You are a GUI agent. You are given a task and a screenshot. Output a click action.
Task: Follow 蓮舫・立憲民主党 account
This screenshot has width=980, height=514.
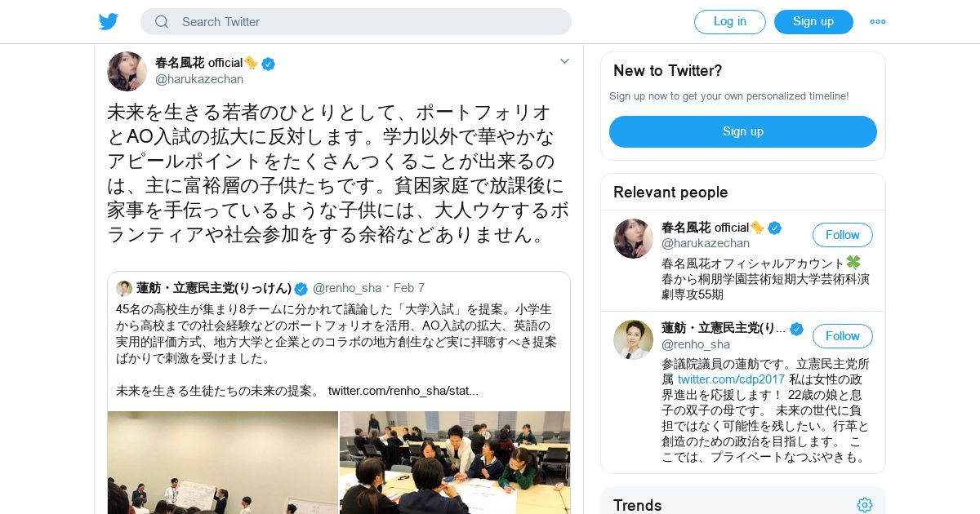[843, 336]
